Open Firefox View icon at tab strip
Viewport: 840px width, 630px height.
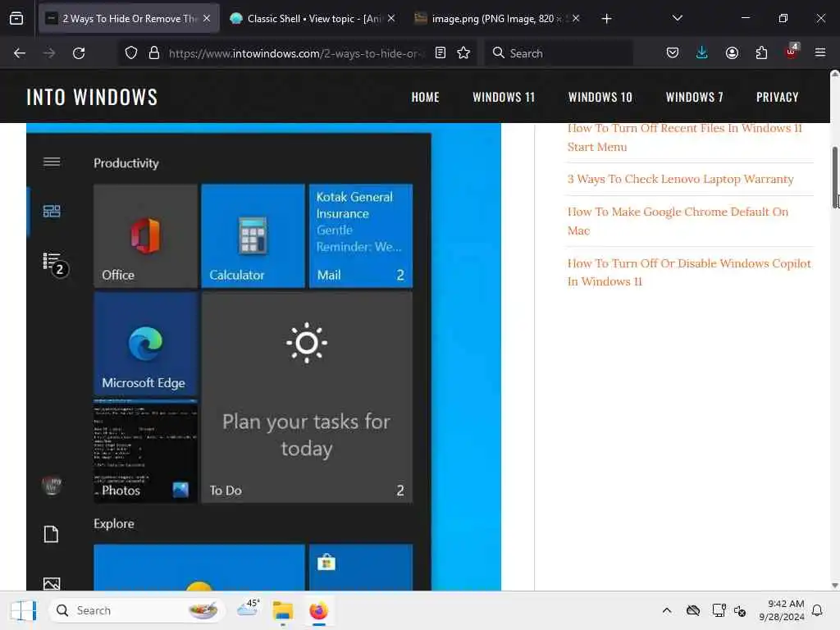click(16, 19)
